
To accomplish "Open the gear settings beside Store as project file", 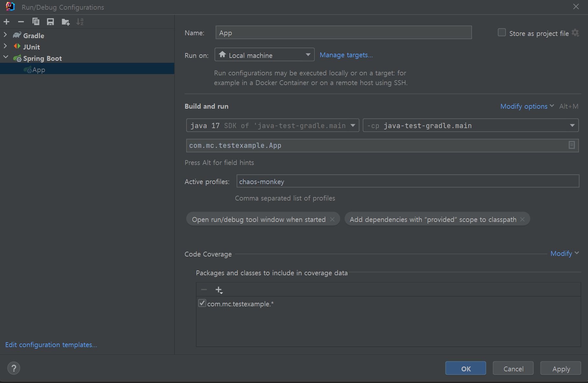I will (575, 33).
